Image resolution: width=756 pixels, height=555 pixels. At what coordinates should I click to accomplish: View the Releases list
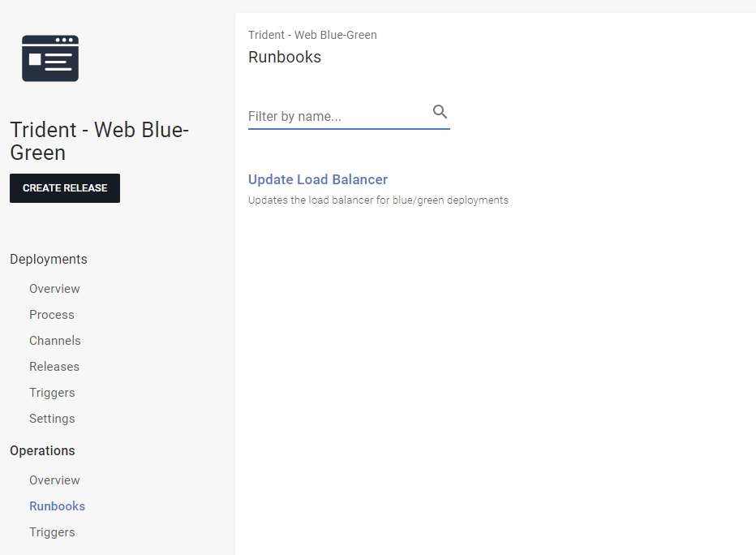(x=54, y=366)
